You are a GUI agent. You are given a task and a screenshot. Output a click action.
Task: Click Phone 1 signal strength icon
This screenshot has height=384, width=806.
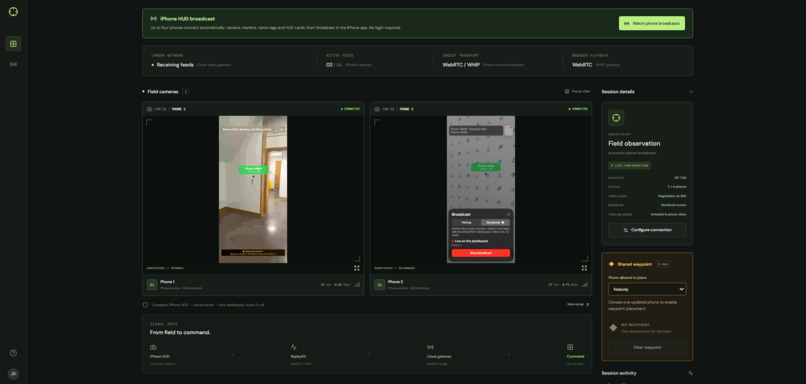tap(357, 284)
